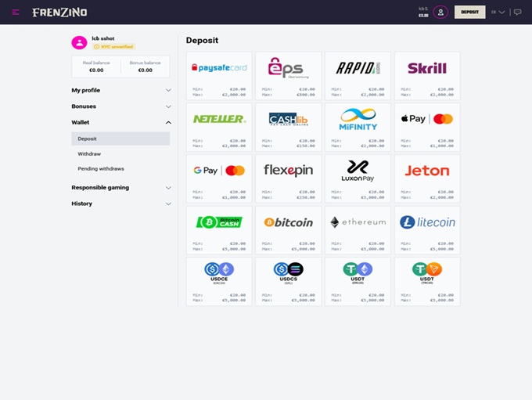Open the hamburger menu icon

(16, 12)
